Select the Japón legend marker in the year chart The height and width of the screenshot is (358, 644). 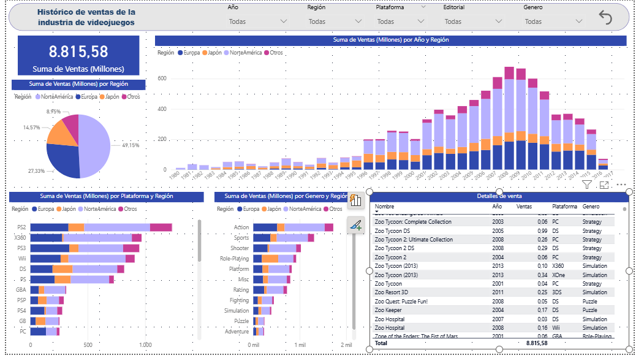point(206,53)
